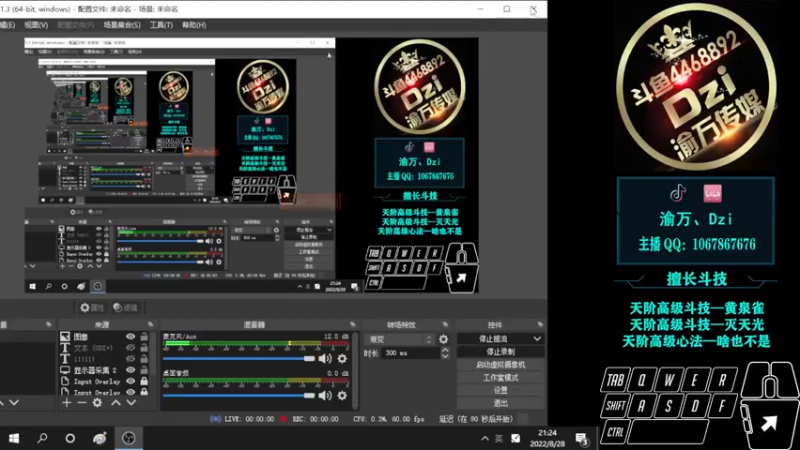This screenshot has height=450, width=800.
Task: Mute the 桌面音频 speaker icon
Action: pos(324,395)
